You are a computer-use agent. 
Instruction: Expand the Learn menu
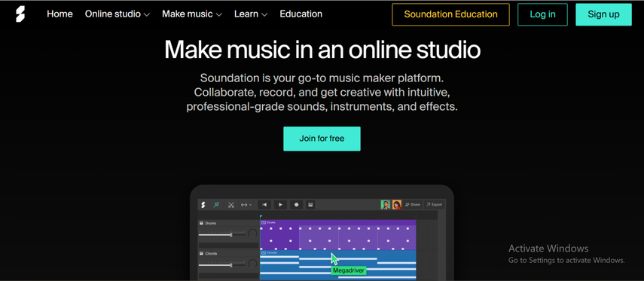pyautogui.click(x=251, y=14)
